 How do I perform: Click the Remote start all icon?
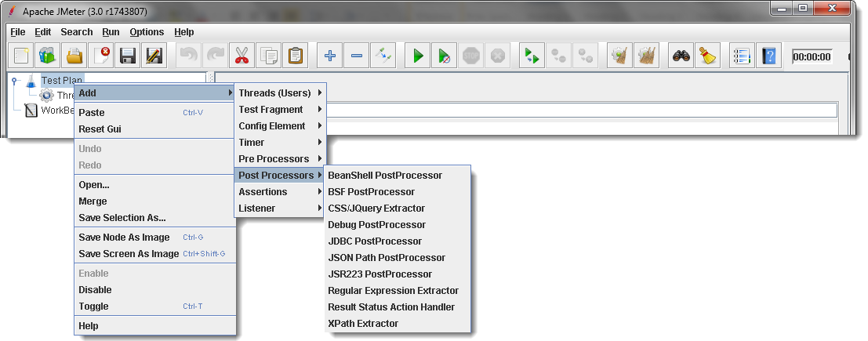(532, 56)
